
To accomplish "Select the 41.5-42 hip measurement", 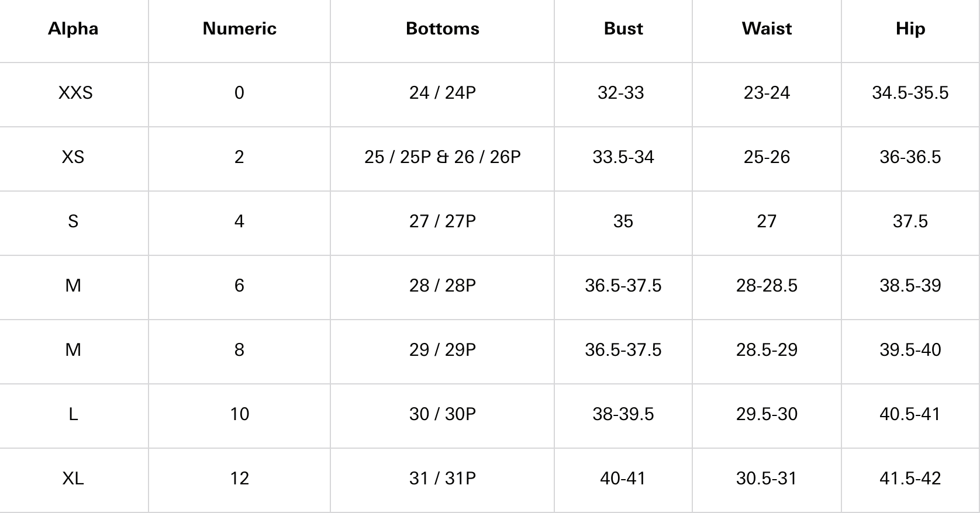I will 910,479.
